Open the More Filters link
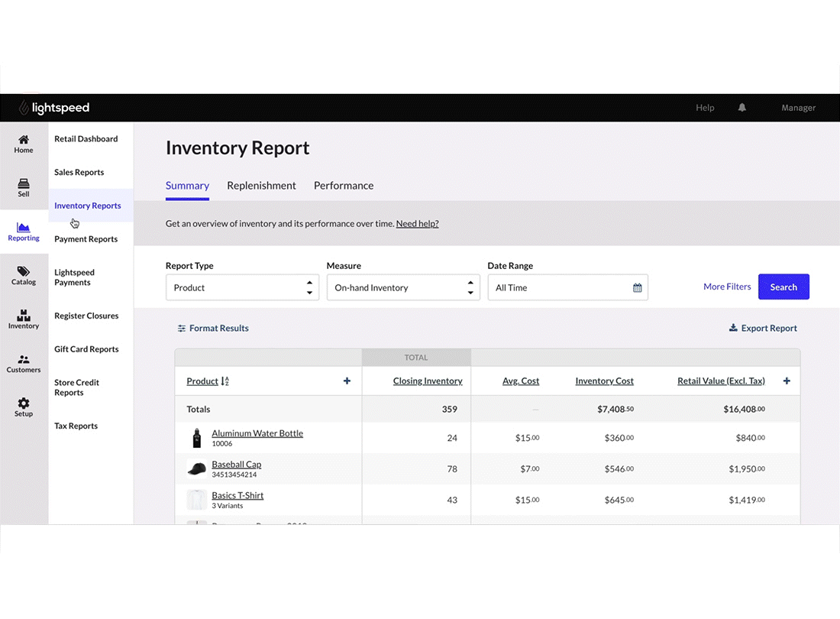Viewport: 840px width, 619px height. tap(727, 287)
